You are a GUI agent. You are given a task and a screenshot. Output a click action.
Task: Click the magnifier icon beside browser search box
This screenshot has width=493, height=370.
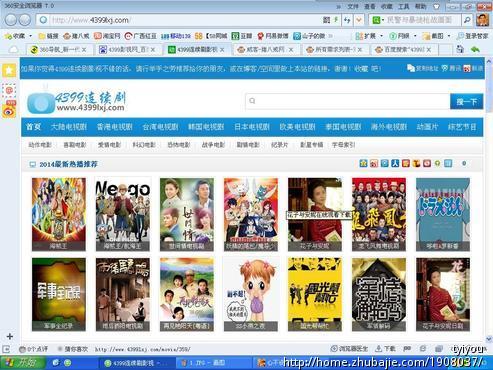[x=467, y=20]
